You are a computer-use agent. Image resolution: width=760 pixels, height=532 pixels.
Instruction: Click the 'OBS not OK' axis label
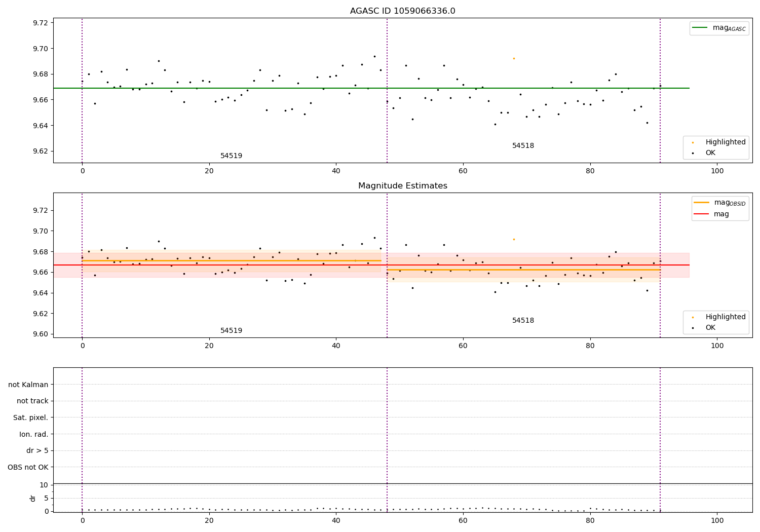(x=28, y=467)
